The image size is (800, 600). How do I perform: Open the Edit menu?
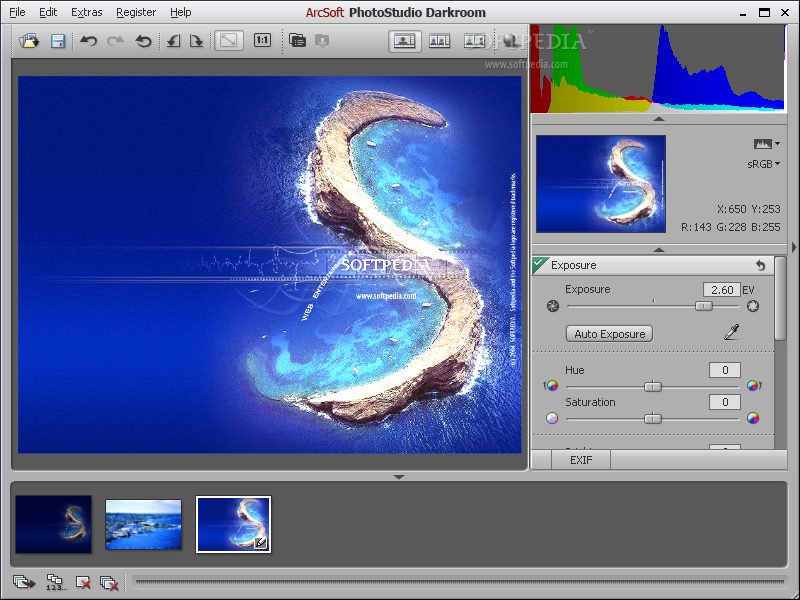[x=48, y=12]
